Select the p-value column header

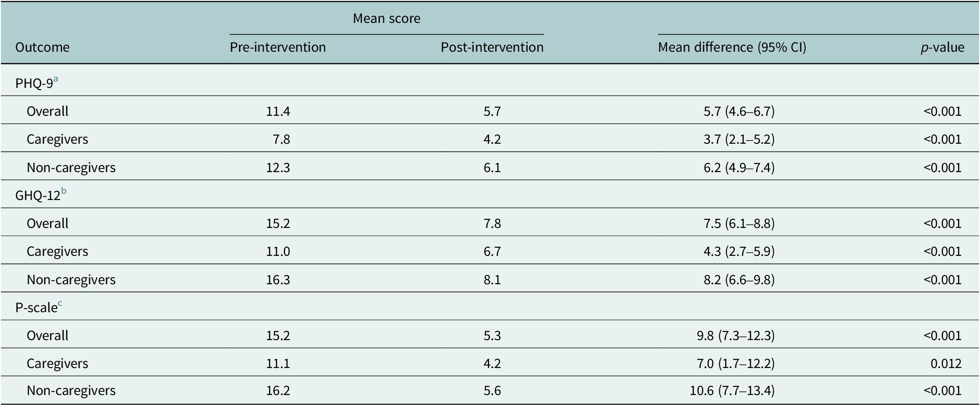[x=942, y=47]
